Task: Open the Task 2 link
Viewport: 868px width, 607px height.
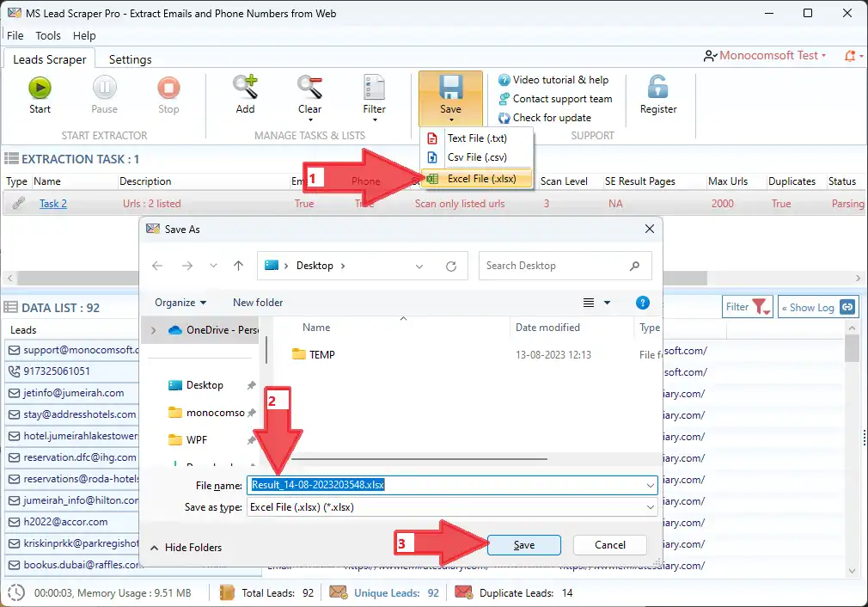Action: [53, 204]
